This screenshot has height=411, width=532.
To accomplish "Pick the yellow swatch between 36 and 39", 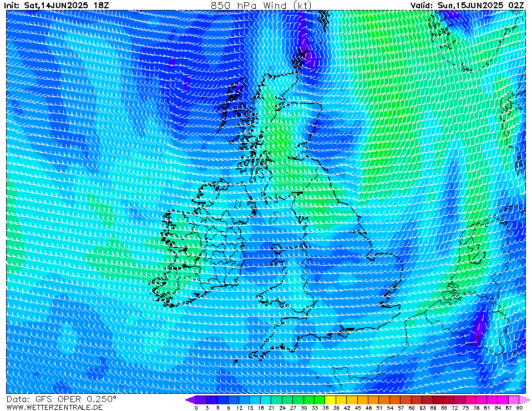I will pyautogui.click(x=331, y=400).
